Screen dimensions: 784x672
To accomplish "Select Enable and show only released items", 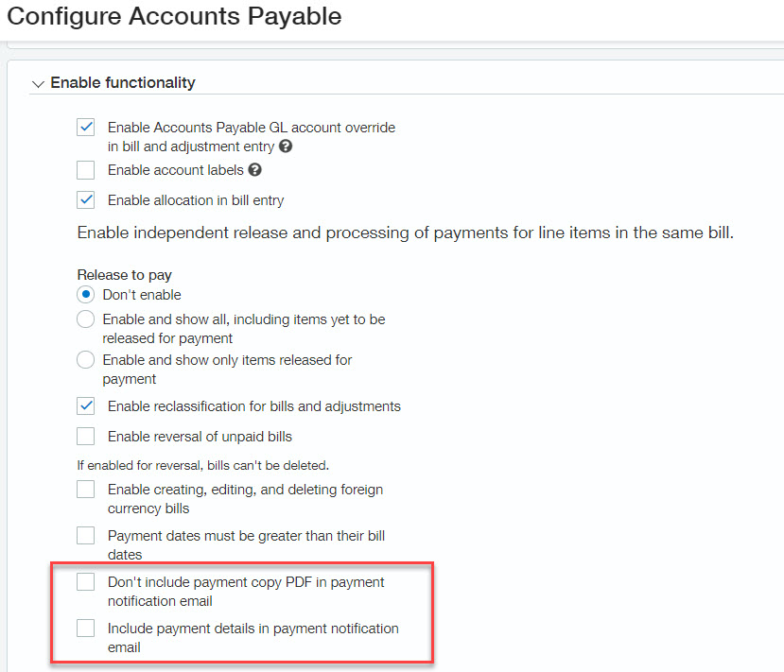I will [x=86, y=360].
